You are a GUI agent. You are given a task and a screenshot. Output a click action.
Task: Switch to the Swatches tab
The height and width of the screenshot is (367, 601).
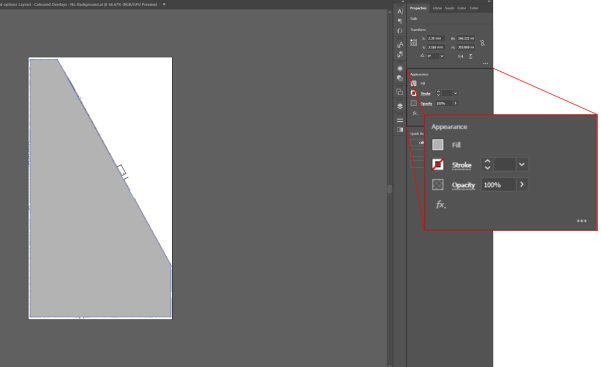[x=450, y=8]
